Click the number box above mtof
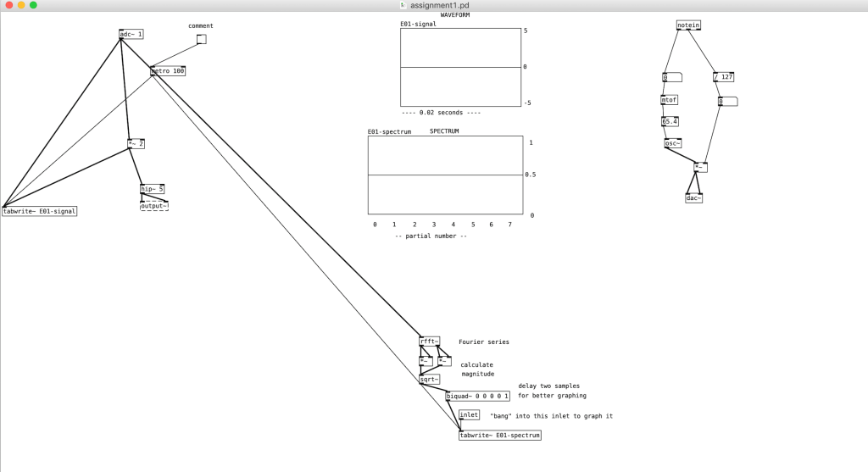 pos(671,77)
